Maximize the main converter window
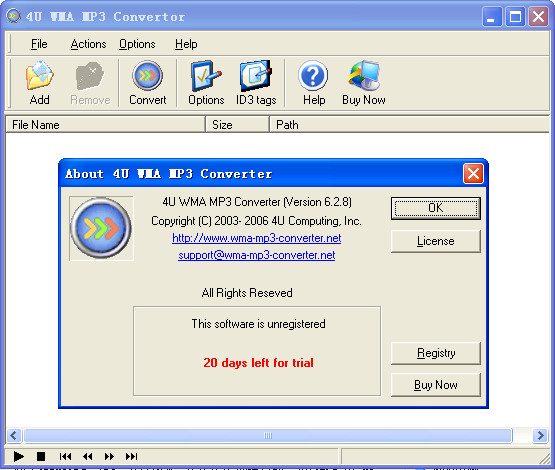The image size is (555, 470). tap(515, 17)
